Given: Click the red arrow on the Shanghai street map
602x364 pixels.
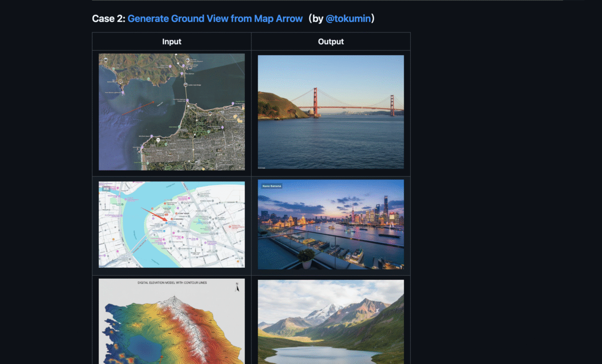Looking at the screenshot, I should coord(156,214).
